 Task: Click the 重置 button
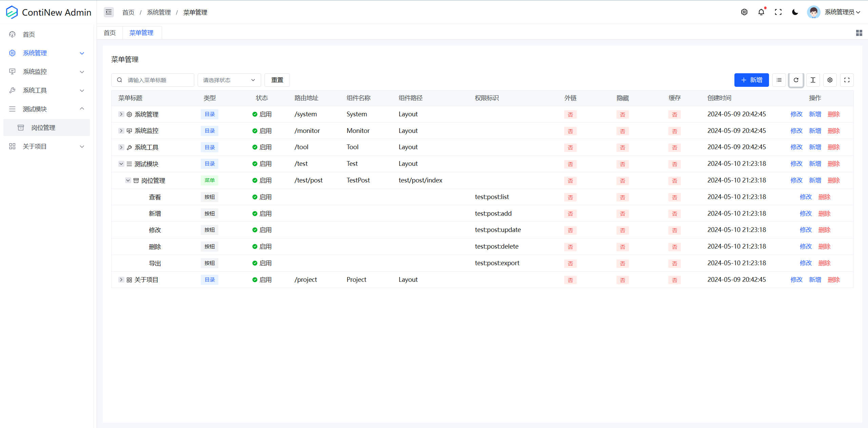277,80
